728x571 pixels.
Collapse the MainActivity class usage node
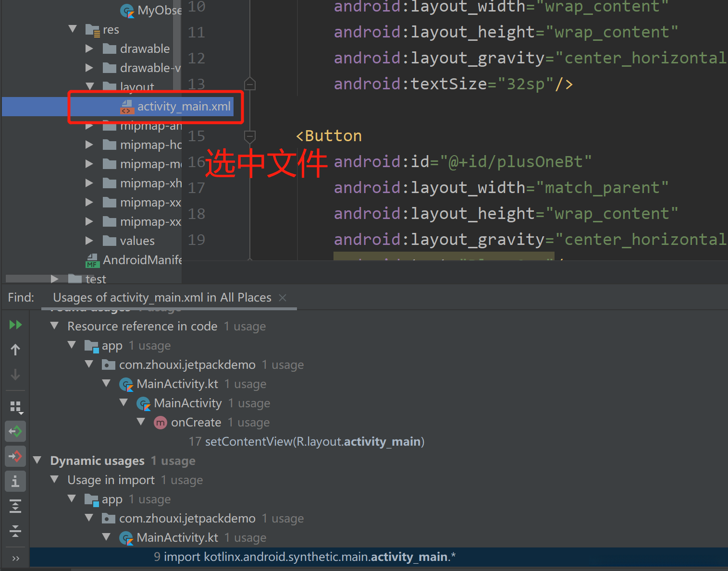pyautogui.click(x=124, y=403)
